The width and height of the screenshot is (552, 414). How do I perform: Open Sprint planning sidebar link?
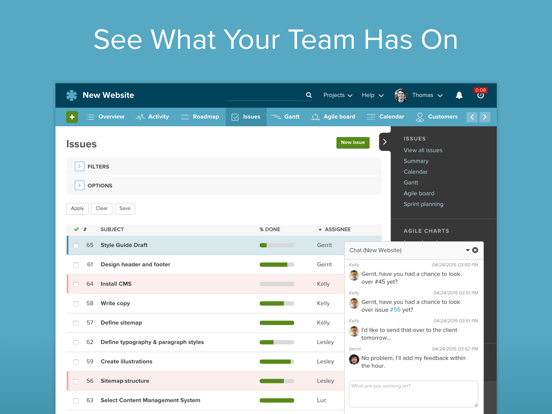424,204
